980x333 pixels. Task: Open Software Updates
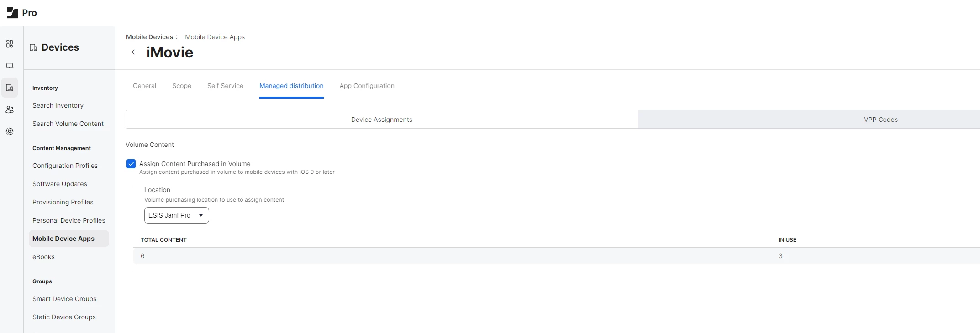tap(60, 184)
